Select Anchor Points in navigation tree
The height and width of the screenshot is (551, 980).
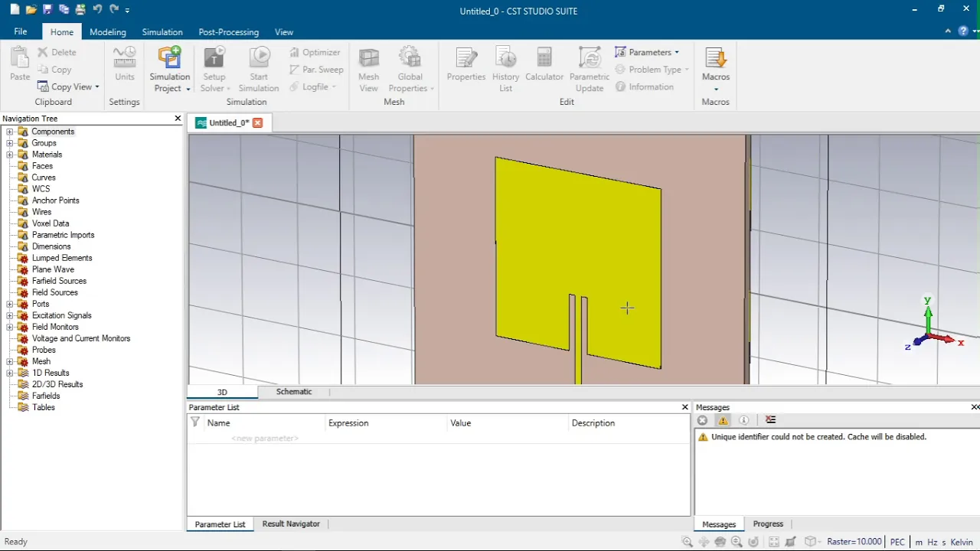point(55,201)
